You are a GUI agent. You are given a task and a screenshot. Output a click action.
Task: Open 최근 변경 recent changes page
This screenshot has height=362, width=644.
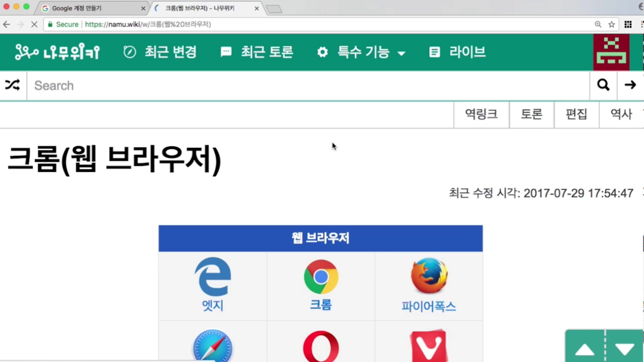[x=160, y=52]
